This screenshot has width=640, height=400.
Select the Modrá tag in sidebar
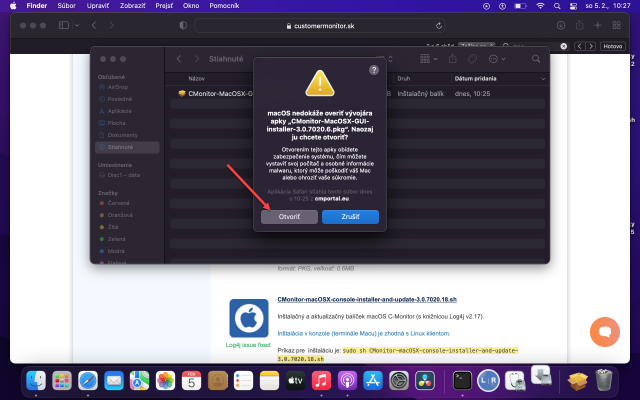[127, 251]
